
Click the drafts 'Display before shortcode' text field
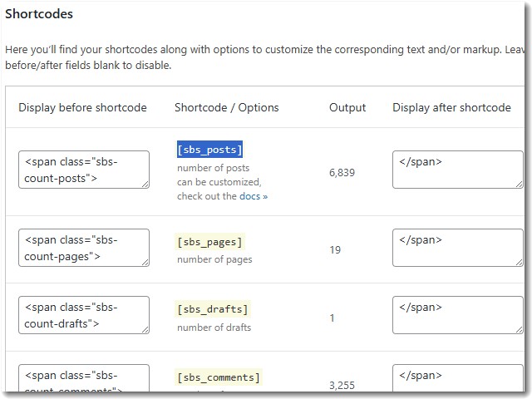click(x=83, y=315)
